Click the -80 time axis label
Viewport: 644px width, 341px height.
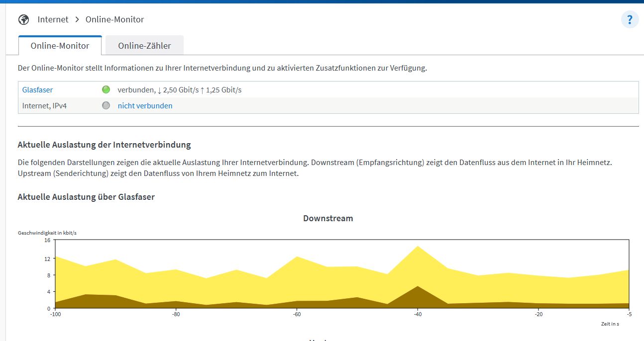pos(176,314)
